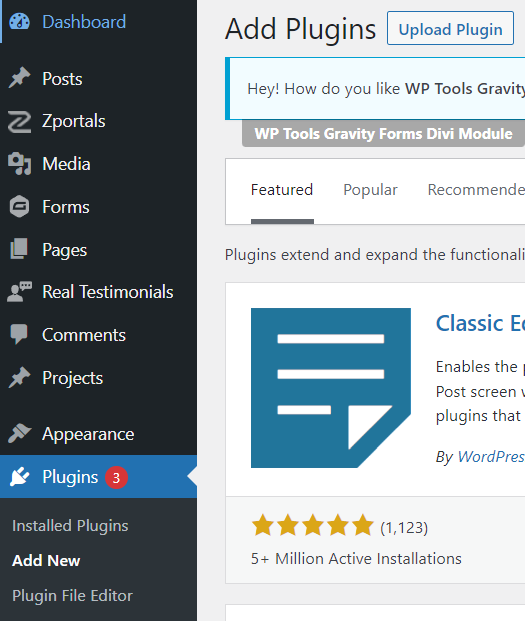
Task: Open the Installed Plugins submenu item
Action: 70,526
